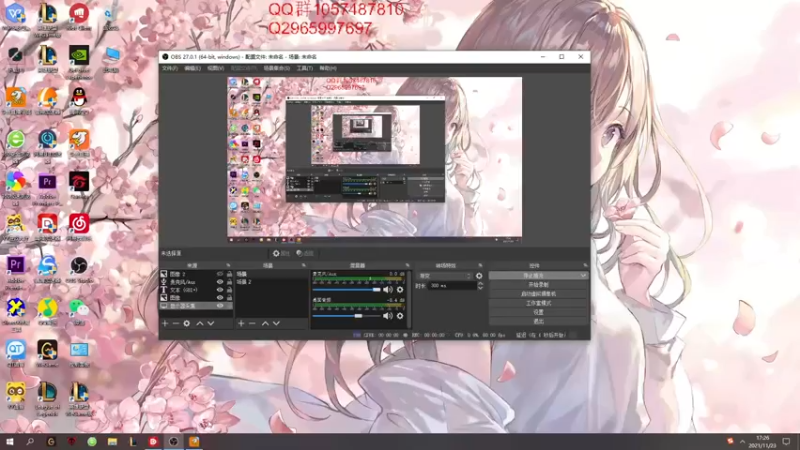Open Filters (滤镜) for selected source
The height and width of the screenshot is (450, 800).
click(x=305, y=253)
